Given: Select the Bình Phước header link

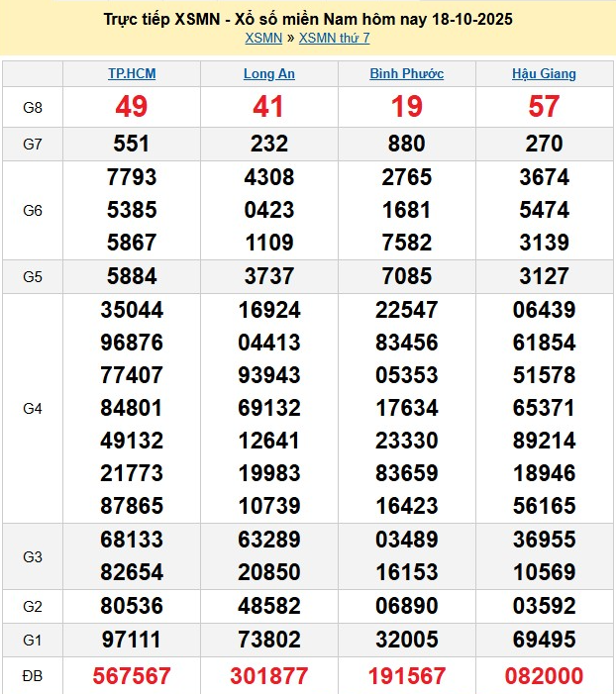Looking at the screenshot, I should pos(407,73).
